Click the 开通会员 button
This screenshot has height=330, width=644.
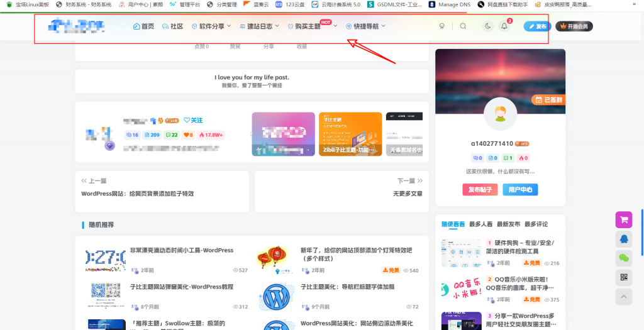[x=574, y=26]
